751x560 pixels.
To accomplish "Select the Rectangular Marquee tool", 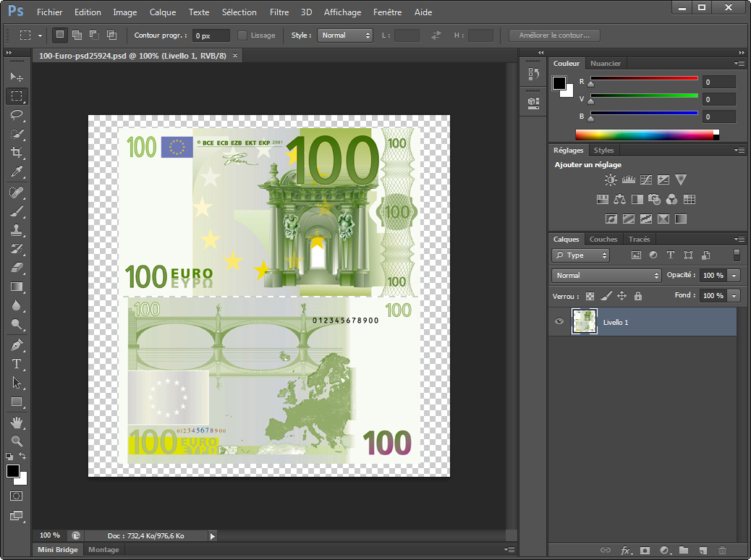I will pos(17,96).
